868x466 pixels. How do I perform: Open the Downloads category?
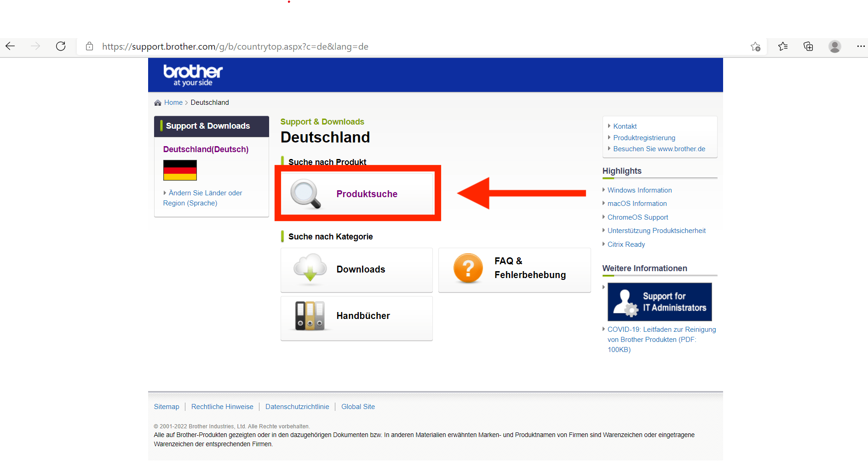tap(356, 270)
